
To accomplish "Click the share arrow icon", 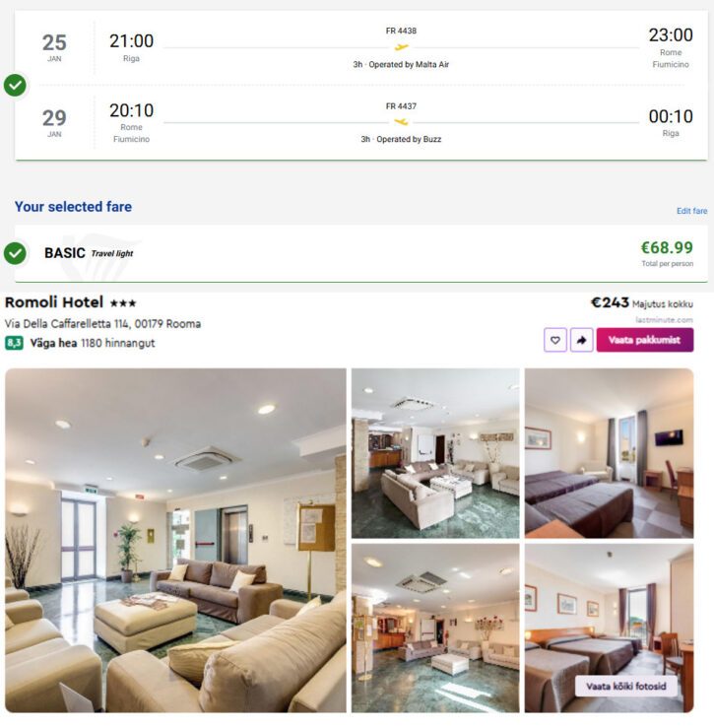I will [x=581, y=340].
